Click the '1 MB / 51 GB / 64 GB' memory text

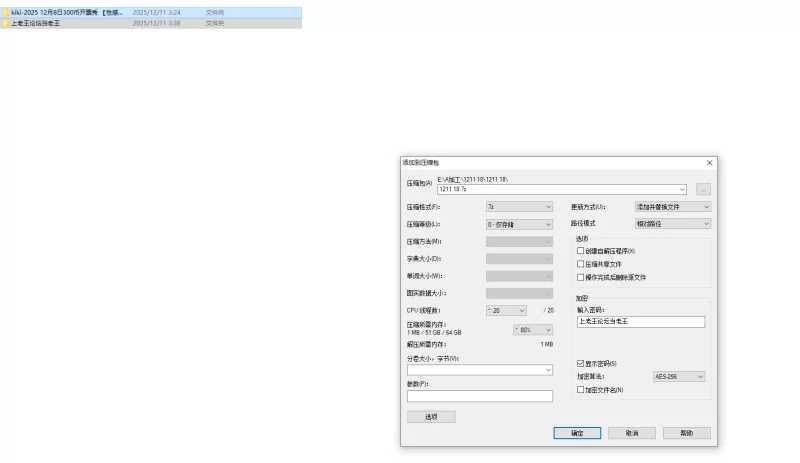[x=434, y=332]
